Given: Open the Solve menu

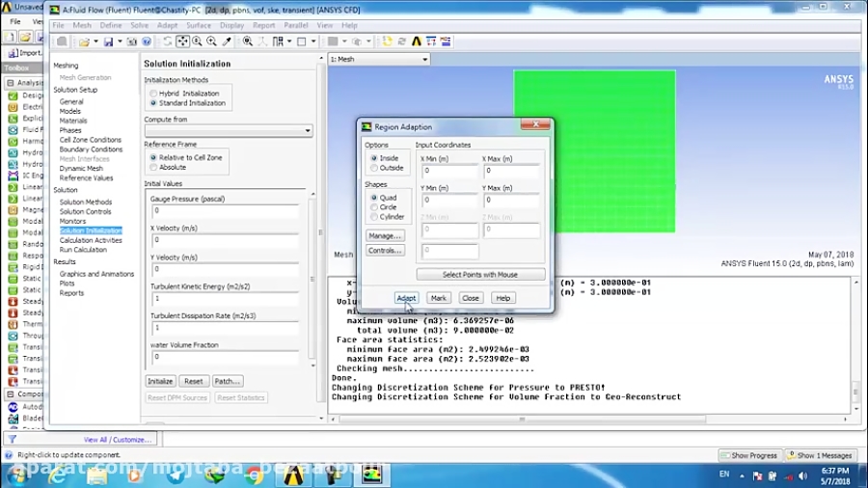Looking at the screenshot, I should point(140,25).
